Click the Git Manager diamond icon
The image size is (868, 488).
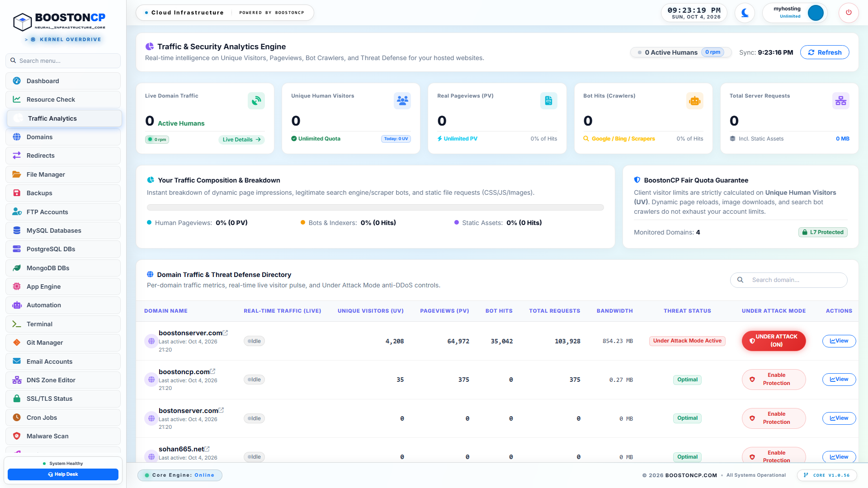[x=17, y=343]
